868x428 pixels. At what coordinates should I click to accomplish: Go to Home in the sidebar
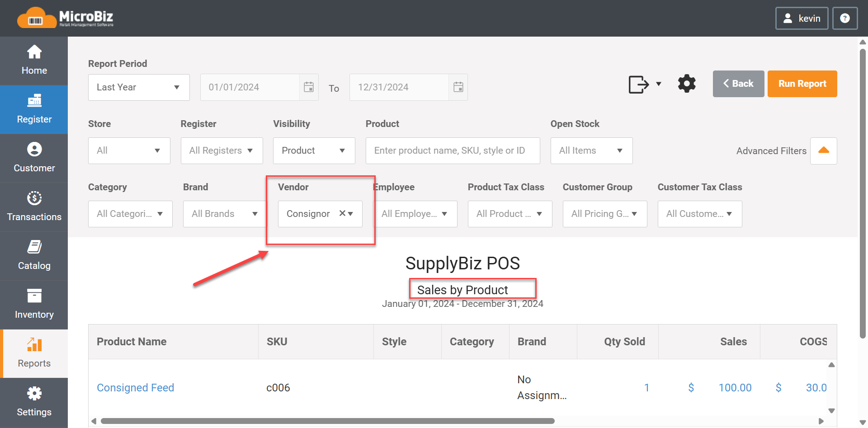34,61
